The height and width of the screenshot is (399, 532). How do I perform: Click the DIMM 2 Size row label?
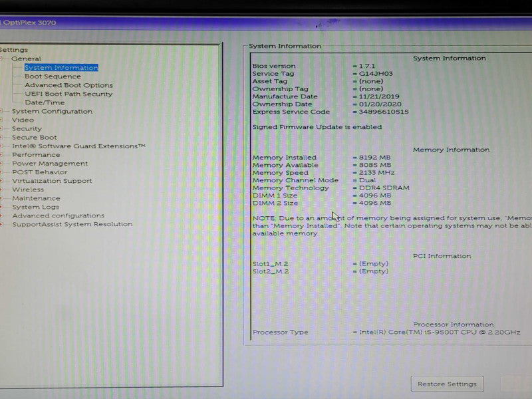click(275, 203)
